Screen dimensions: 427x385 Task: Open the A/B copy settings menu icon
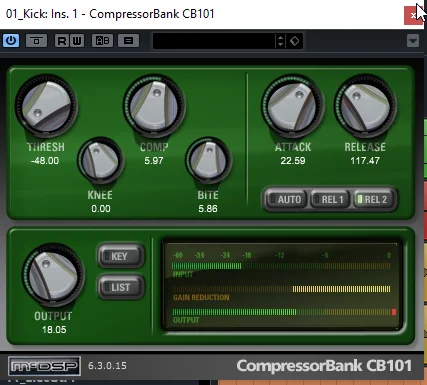(x=128, y=41)
